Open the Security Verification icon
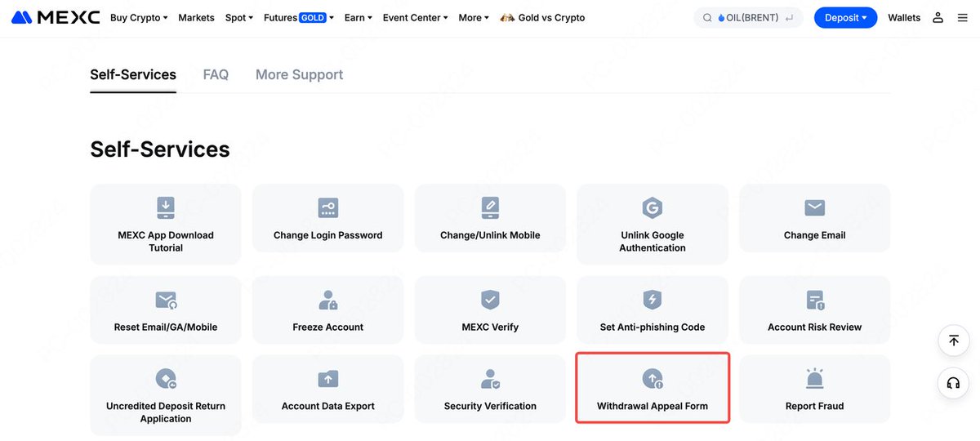Screen dimensions: 980x441 tap(490, 379)
